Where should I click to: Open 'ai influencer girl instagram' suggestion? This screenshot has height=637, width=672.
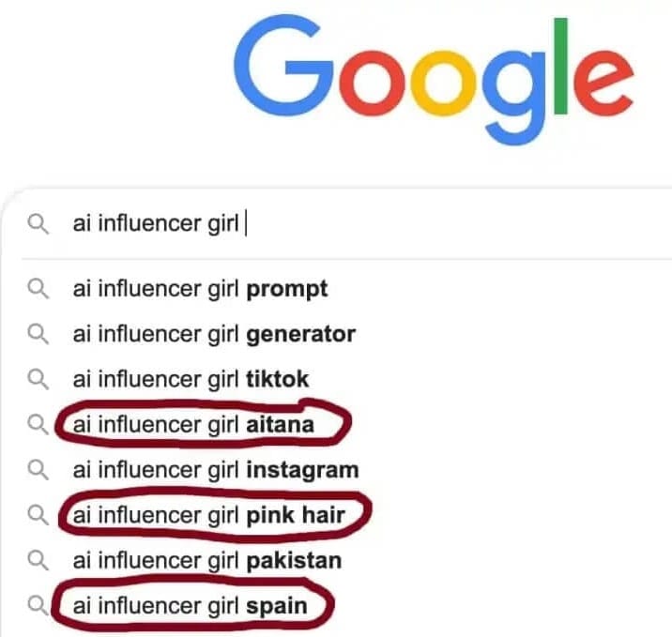[x=216, y=470]
